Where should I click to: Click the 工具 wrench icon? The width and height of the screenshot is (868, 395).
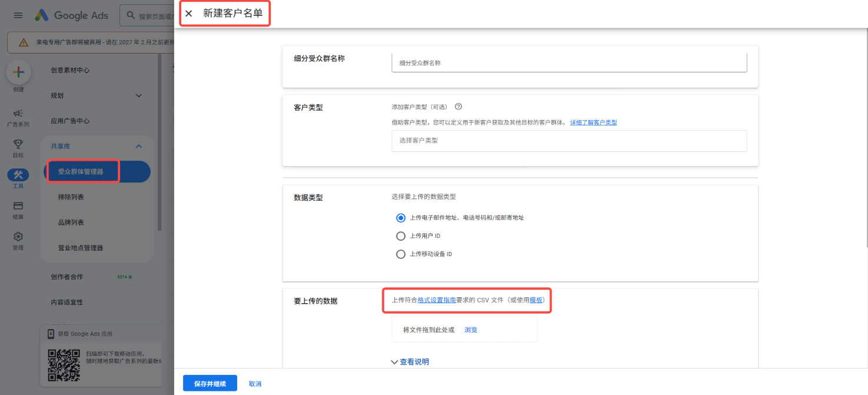(x=18, y=175)
